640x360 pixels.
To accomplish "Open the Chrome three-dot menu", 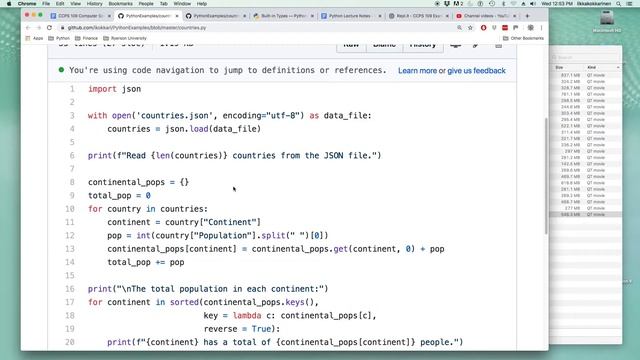I will pos(542,28).
